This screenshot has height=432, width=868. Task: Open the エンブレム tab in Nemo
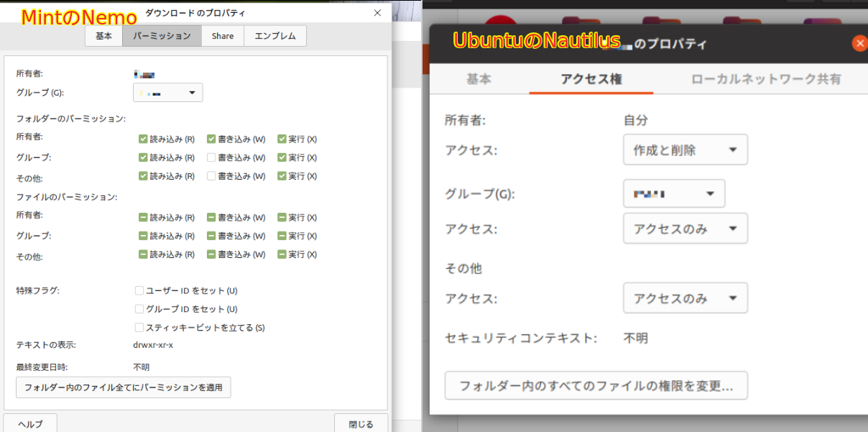275,36
